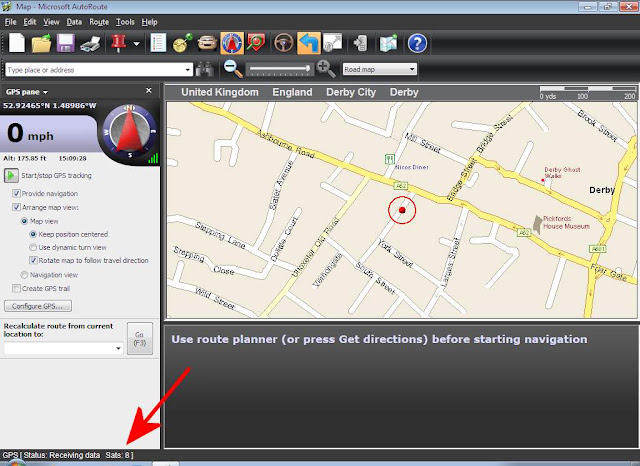Print the current map

(x=90, y=44)
